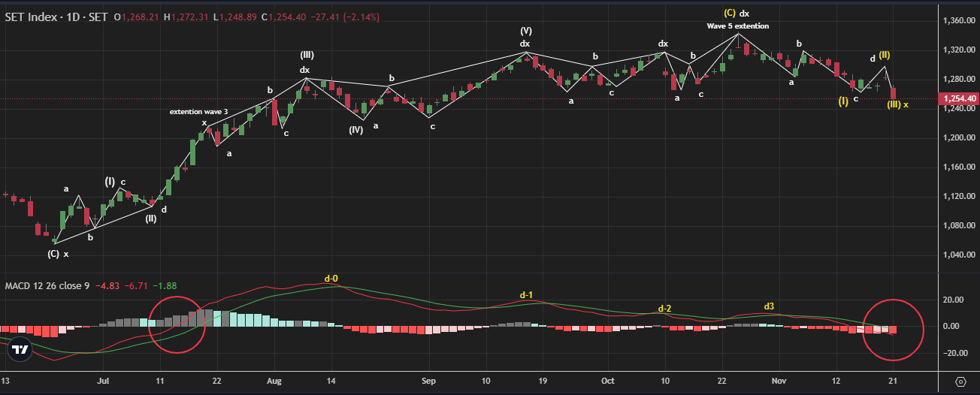
Task: Click the current price tag 1,254.40 on axis
Action: click(x=958, y=98)
